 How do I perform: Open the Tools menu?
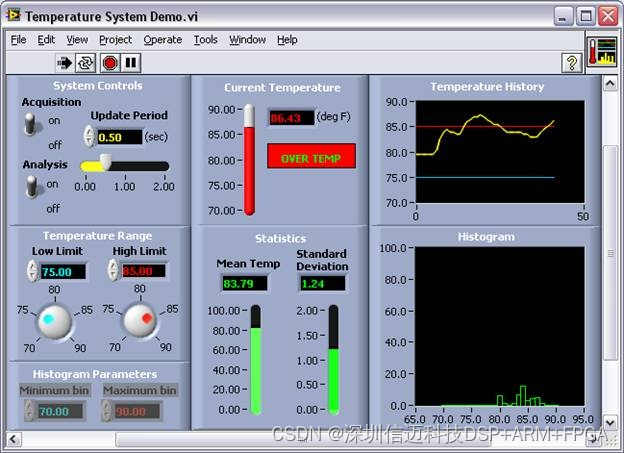(205, 40)
